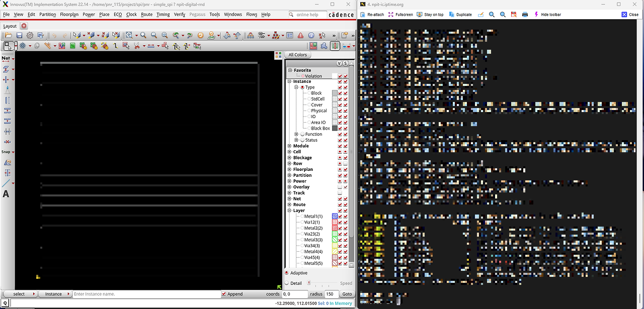Open the select mode dropdown
Viewport: 644px width, 309px height.
click(x=20, y=294)
